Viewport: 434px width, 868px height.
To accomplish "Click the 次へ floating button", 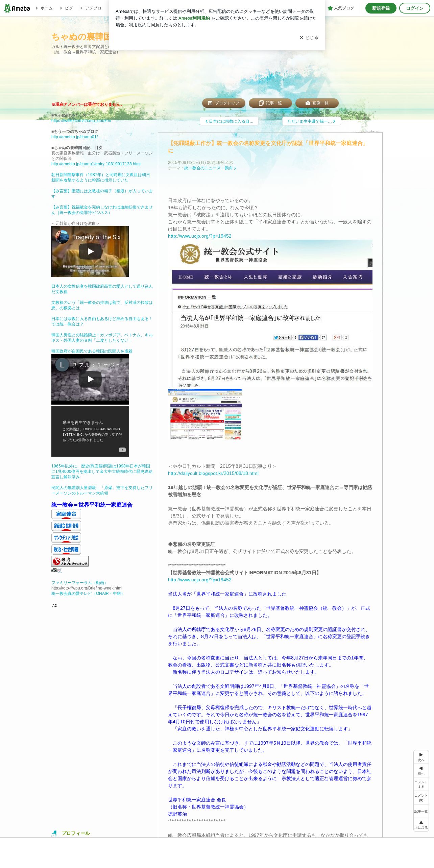I will coord(421,757).
